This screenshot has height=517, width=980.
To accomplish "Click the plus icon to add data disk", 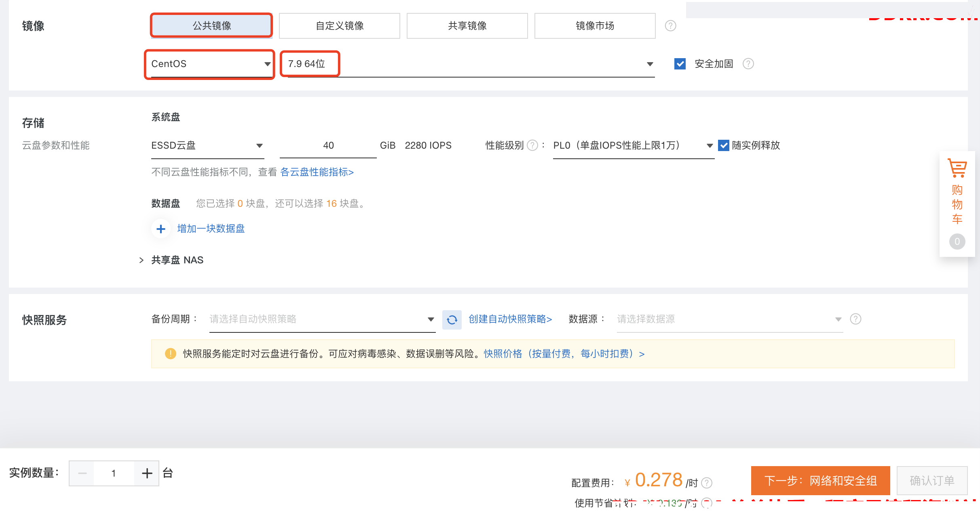I will (161, 229).
